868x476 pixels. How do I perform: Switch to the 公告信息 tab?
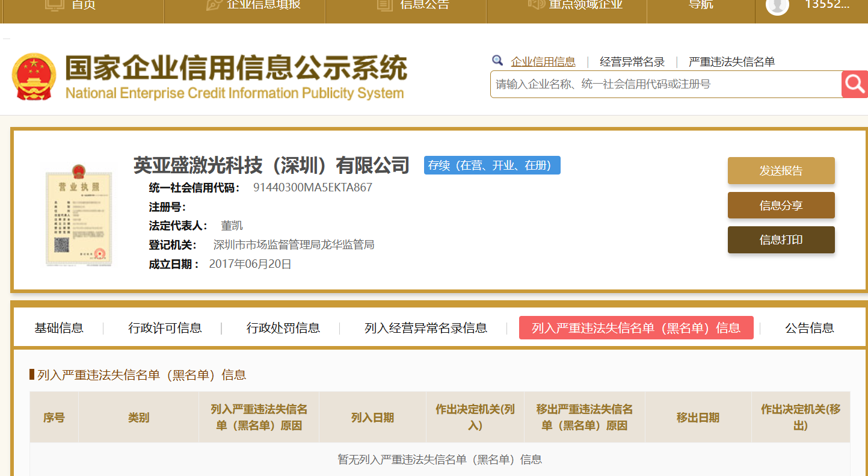[x=810, y=328]
